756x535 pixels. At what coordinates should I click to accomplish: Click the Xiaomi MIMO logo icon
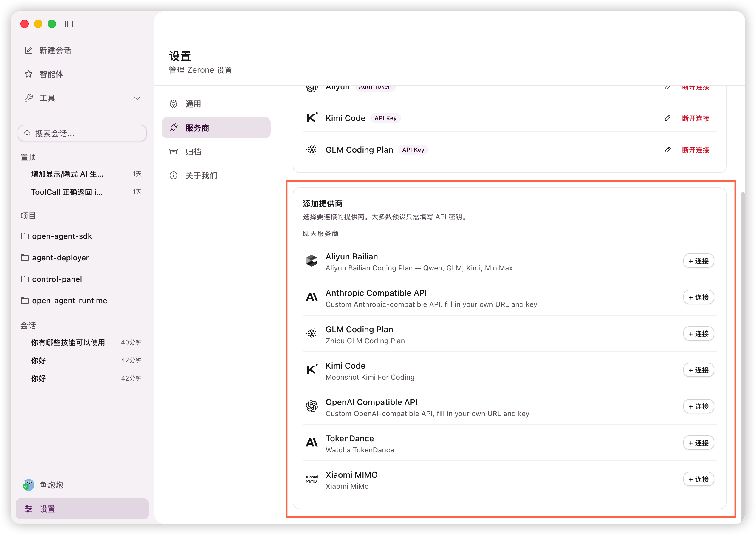tap(312, 479)
